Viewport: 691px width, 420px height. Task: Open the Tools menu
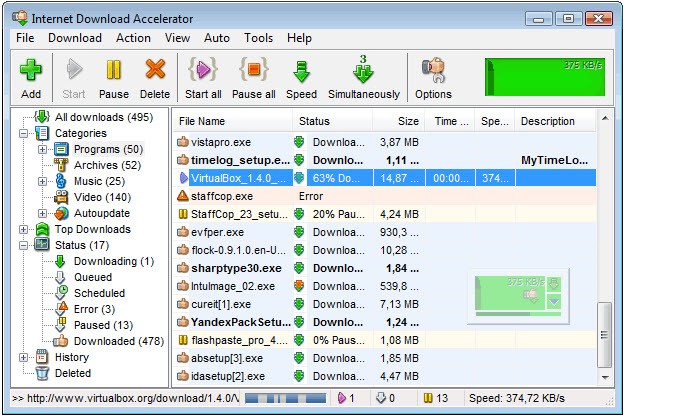point(259,38)
